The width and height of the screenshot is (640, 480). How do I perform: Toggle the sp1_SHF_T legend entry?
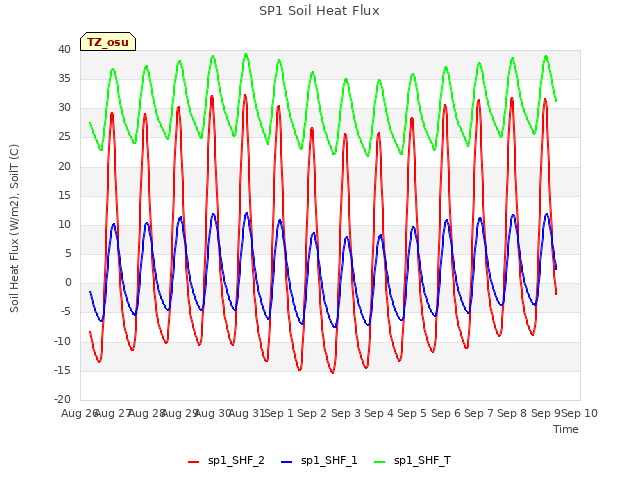(x=412, y=461)
